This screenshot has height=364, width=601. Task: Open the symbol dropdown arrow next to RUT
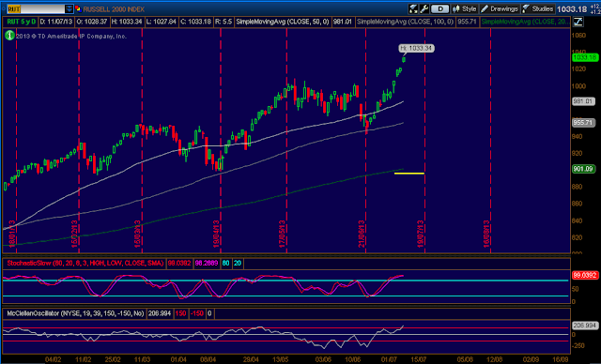click(x=69, y=8)
